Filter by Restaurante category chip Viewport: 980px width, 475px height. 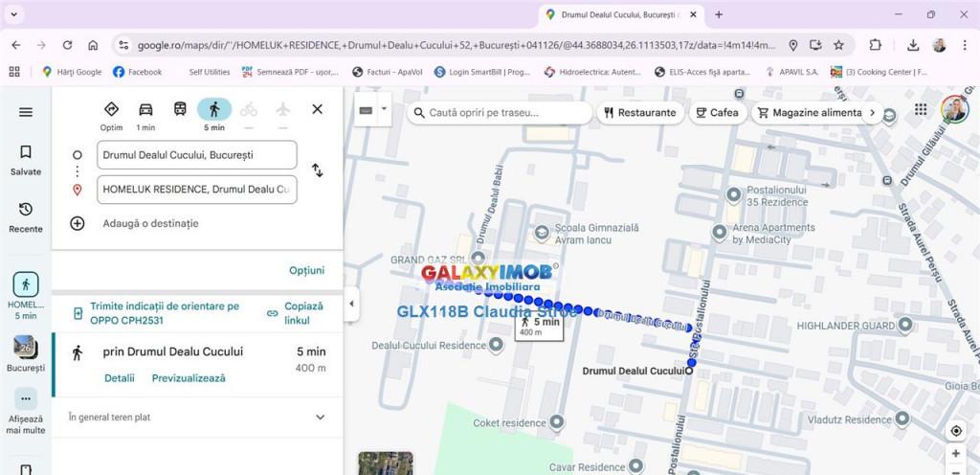click(x=640, y=113)
